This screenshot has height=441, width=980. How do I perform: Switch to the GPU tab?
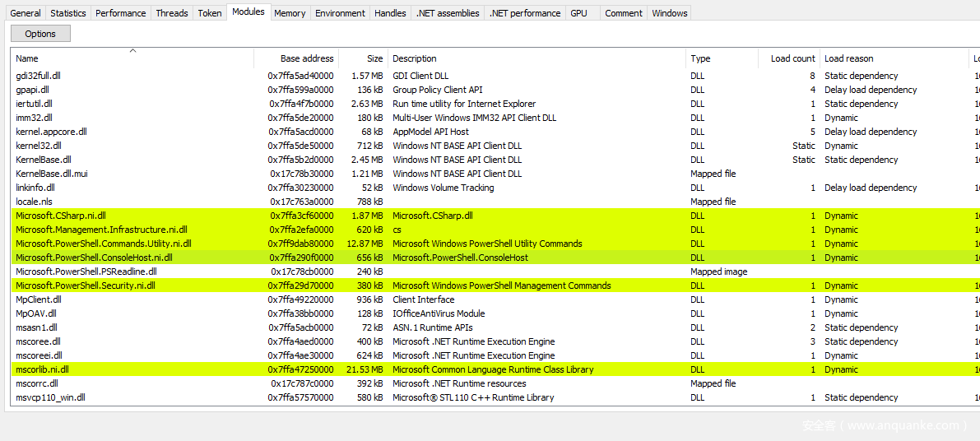point(579,13)
